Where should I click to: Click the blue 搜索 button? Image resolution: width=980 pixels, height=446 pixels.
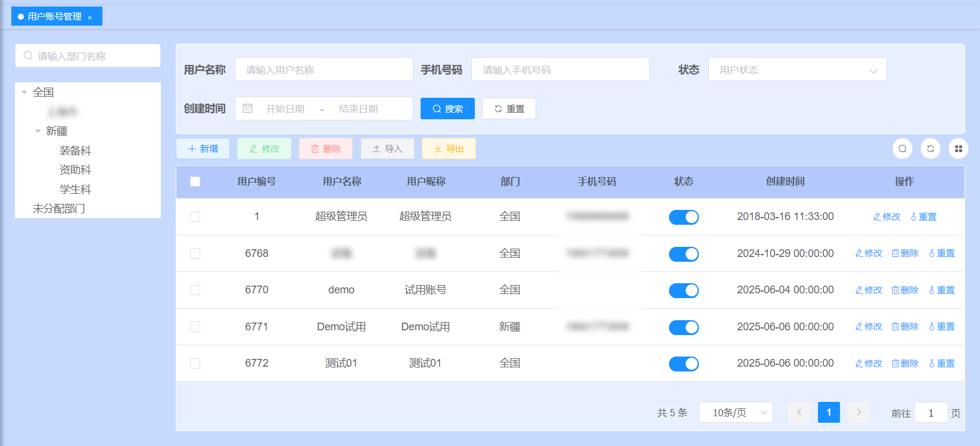click(447, 109)
